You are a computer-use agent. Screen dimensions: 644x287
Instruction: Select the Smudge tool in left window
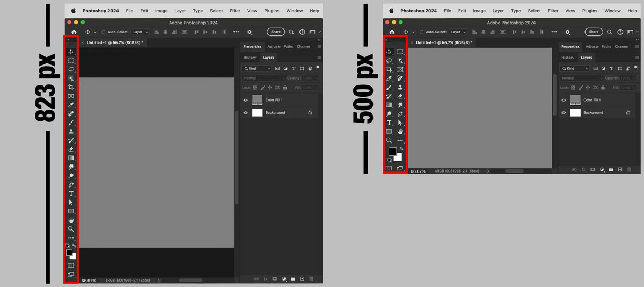71,167
